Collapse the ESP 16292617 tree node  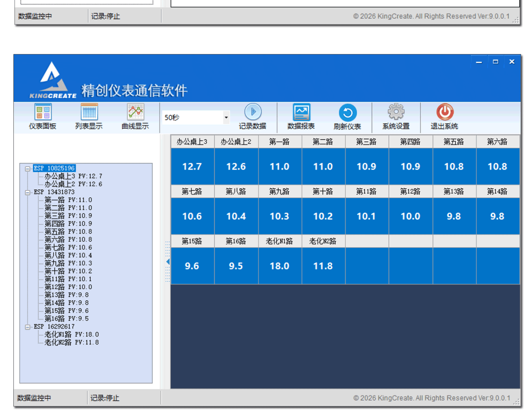(28, 327)
